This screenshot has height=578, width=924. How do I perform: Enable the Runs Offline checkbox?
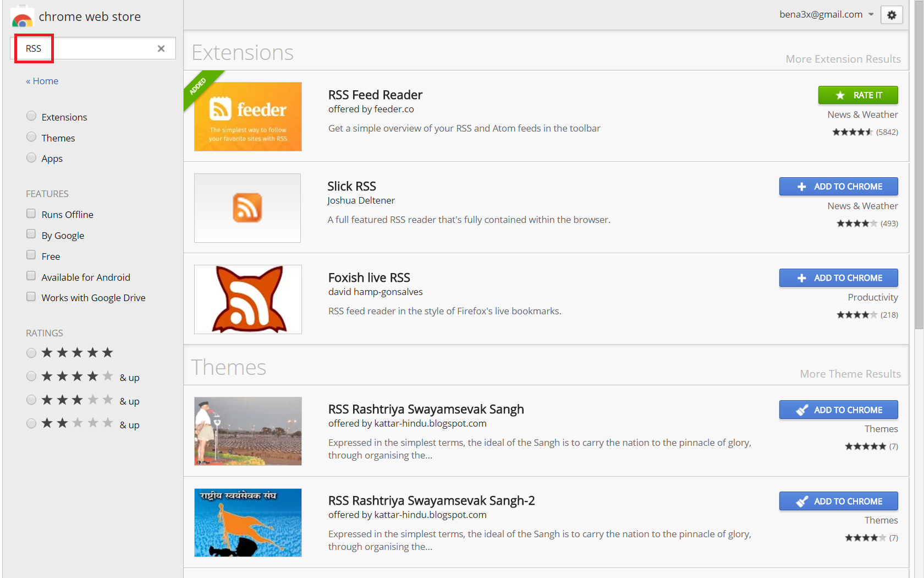click(x=31, y=214)
